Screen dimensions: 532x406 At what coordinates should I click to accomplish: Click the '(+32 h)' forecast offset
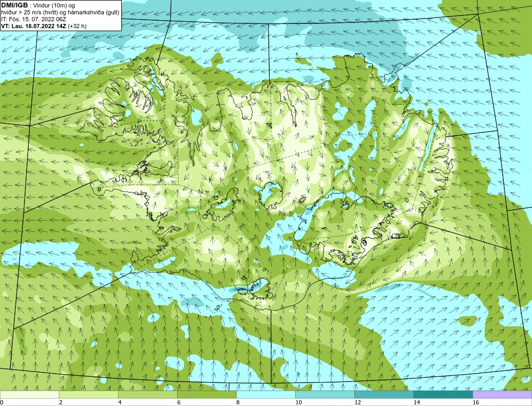click(x=77, y=26)
